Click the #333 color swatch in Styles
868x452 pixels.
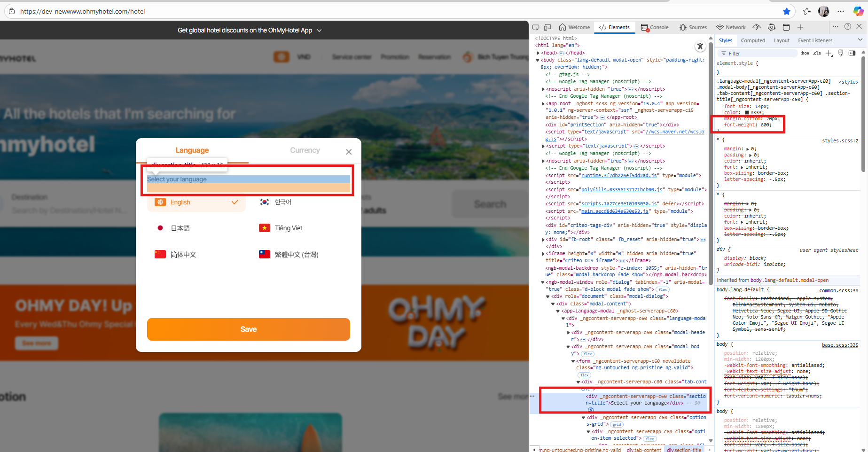tap(747, 113)
